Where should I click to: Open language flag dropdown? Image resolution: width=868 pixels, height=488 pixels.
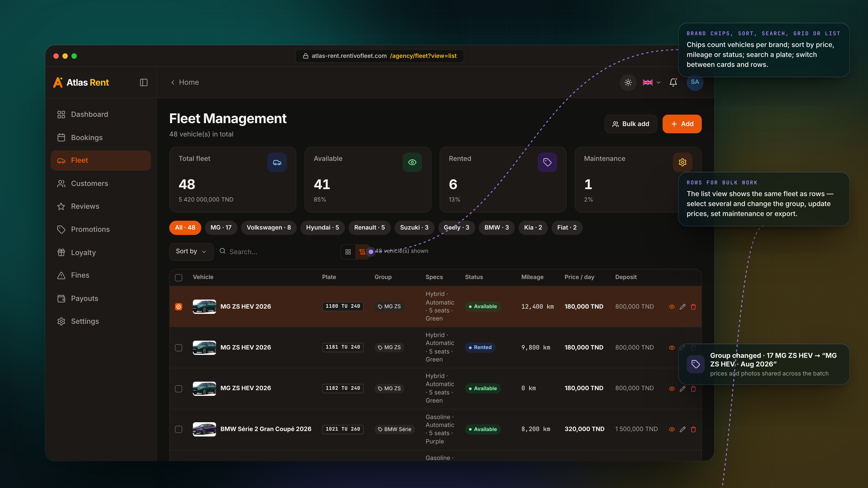[651, 82]
